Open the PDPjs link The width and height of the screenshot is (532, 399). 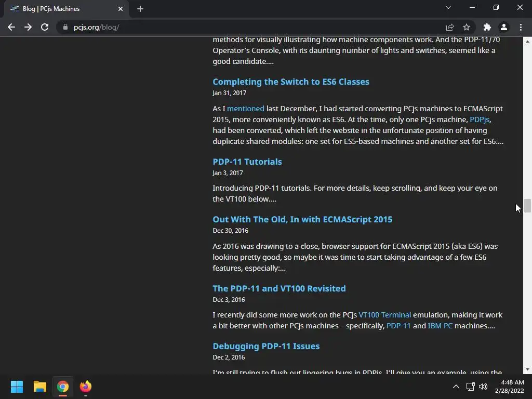point(480,119)
